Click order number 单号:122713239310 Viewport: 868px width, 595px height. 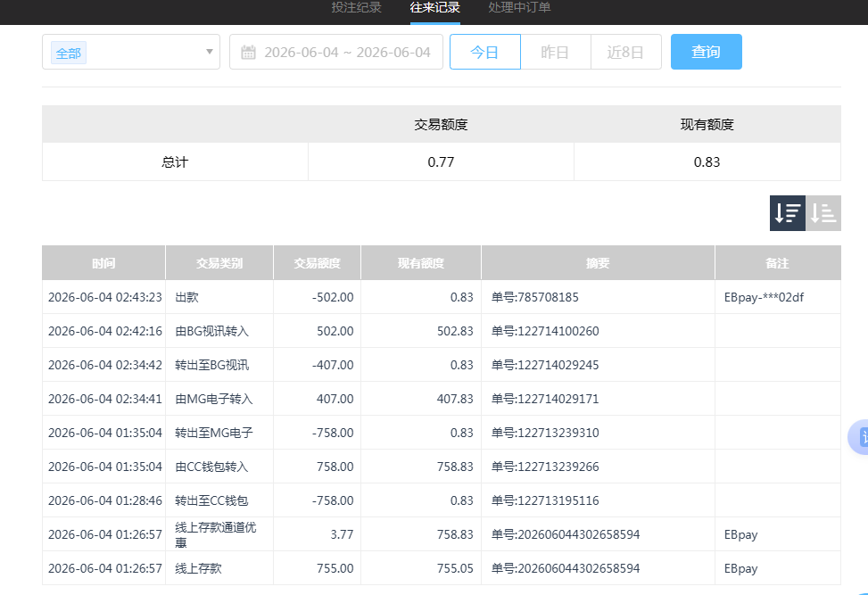click(545, 433)
